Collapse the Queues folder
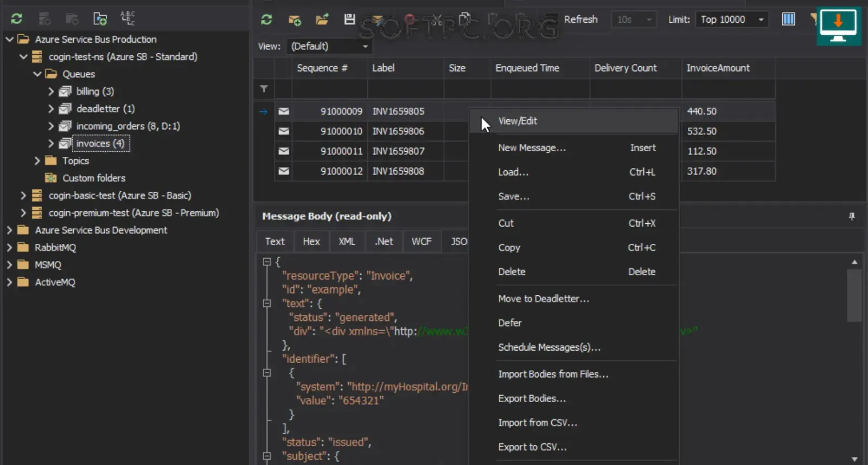Viewport: 868px width, 465px height. click(37, 74)
